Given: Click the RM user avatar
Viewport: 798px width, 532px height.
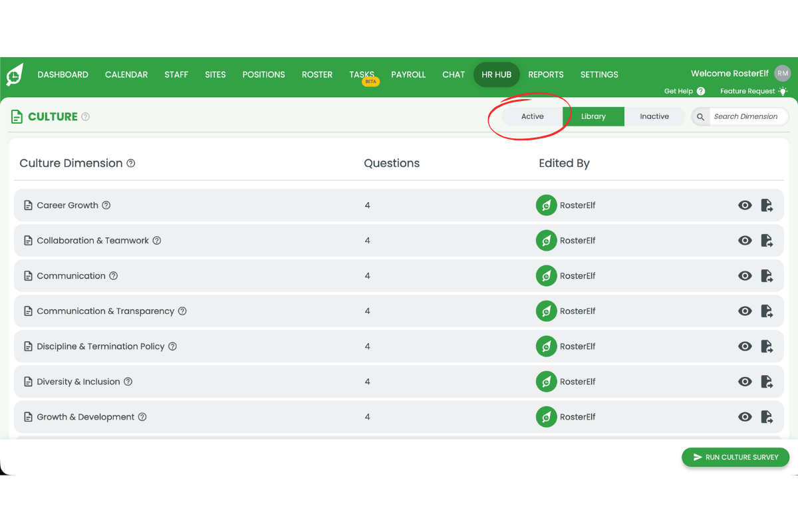Looking at the screenshot, I should [x=782, y=74].
